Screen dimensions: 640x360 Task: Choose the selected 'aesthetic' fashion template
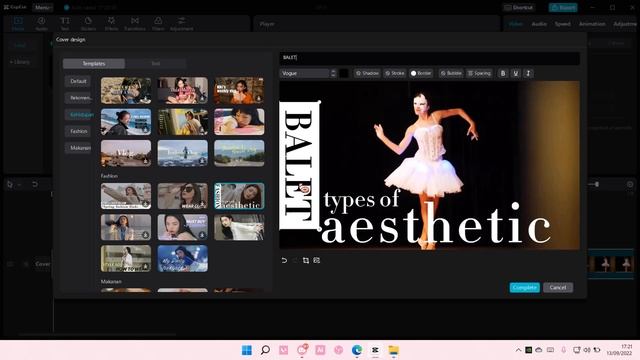(x=239, y=196)
